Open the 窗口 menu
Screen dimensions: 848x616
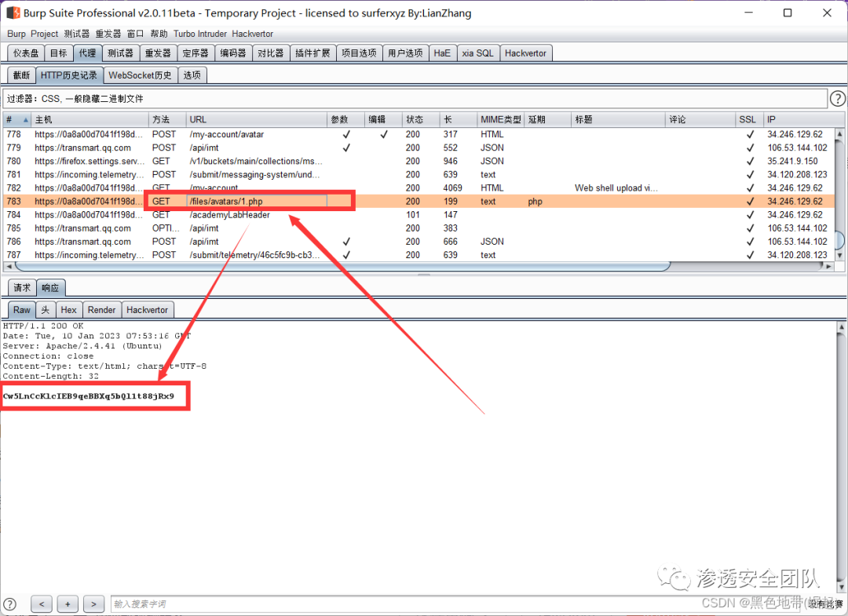pos(135,34)
